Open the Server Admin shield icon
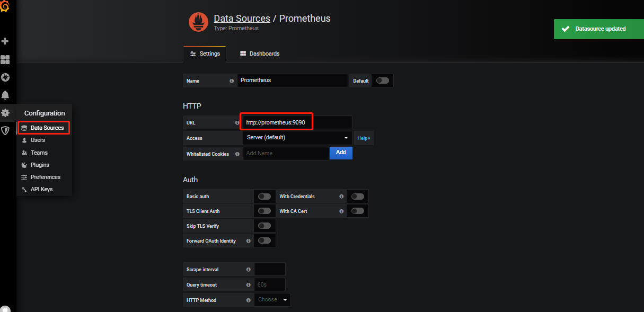Screen dimensions: 644x312 (x=5, y=130)
